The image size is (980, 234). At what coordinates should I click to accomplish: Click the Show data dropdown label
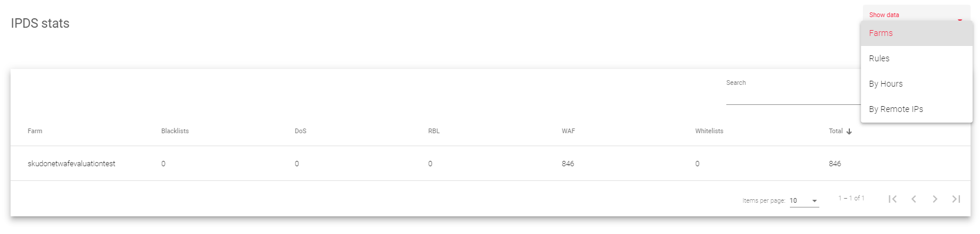(884, 15)
